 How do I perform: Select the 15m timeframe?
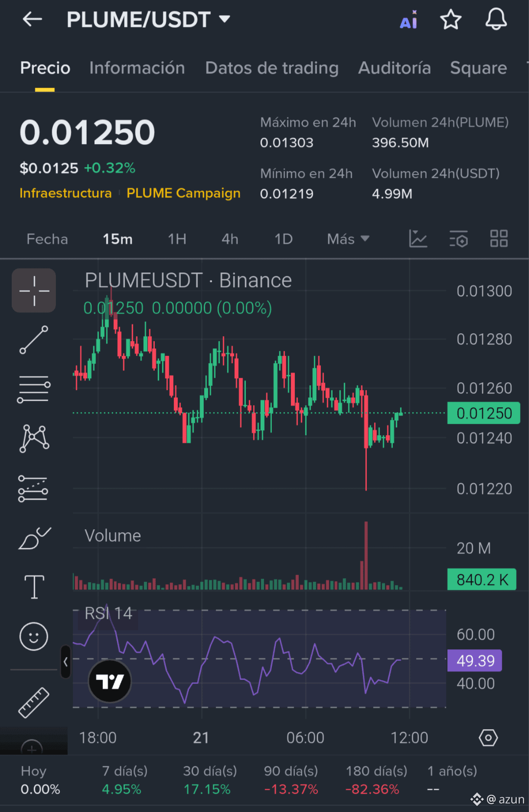click(x=118, y=239)
